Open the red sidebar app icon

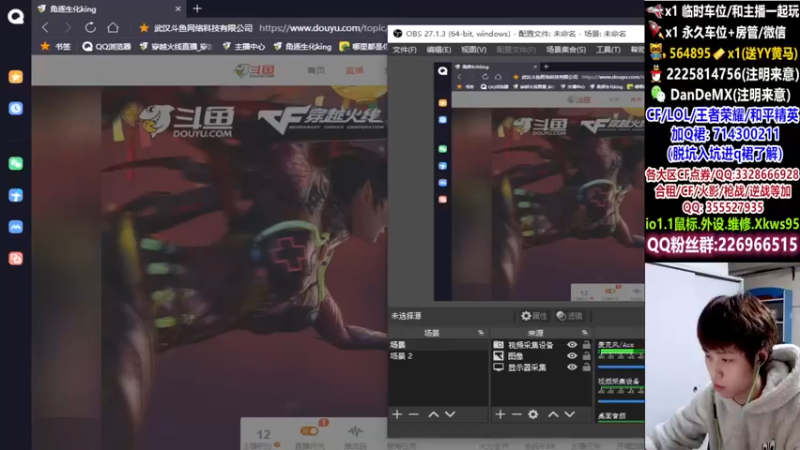click(16, 258)
